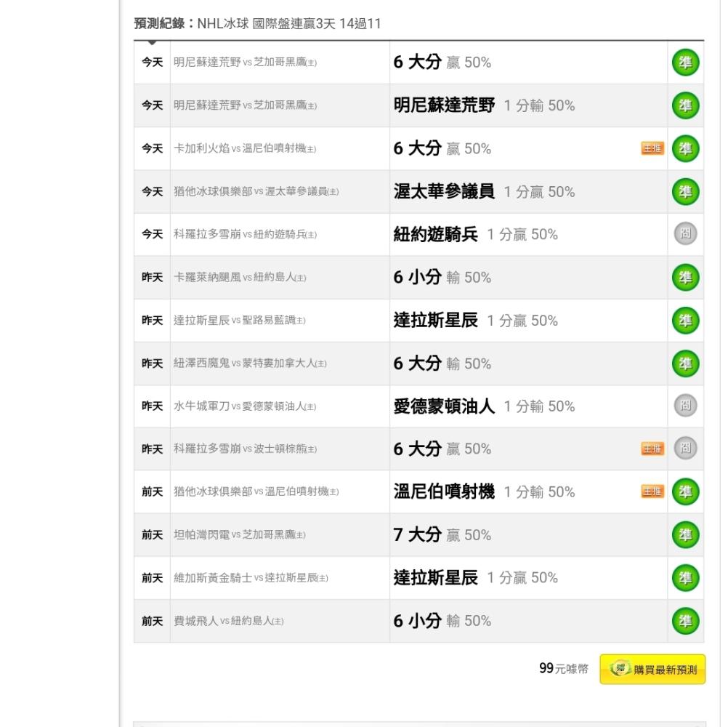Click matchup text 紐澤西魔鬼 vs 蒙特婁加拿大人
This screenshot has height=727, width=728.
pos(250,363)
